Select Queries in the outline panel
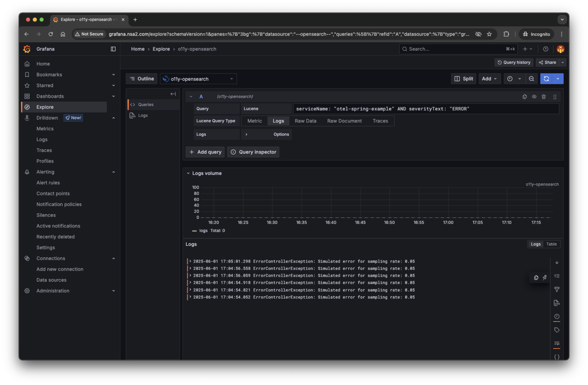Viewport: 588px width, 385px height. pos(153,105)
